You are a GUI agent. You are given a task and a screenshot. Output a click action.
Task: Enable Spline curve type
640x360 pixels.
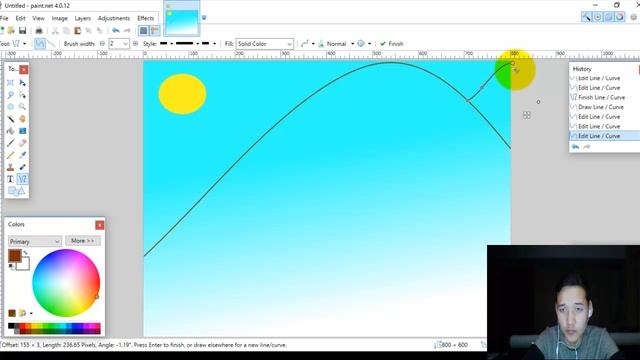pyautogui.click(x=40, y=44)
